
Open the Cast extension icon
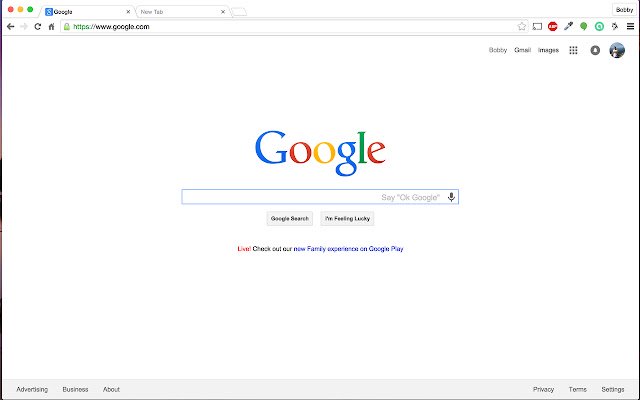tap(537, 27)
